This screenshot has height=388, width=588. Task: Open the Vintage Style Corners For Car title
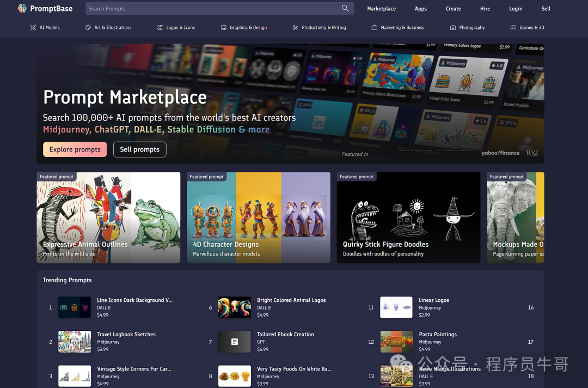tap(134, 369)
